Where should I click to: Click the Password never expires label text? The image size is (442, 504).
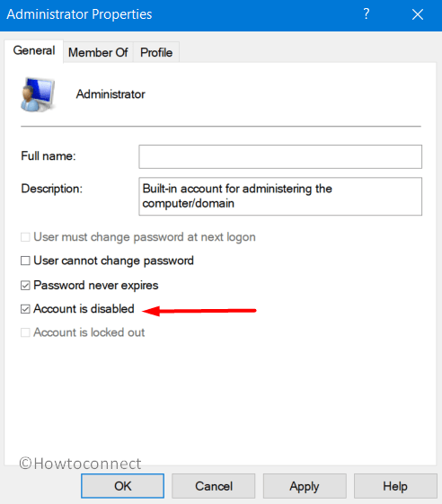96,286
